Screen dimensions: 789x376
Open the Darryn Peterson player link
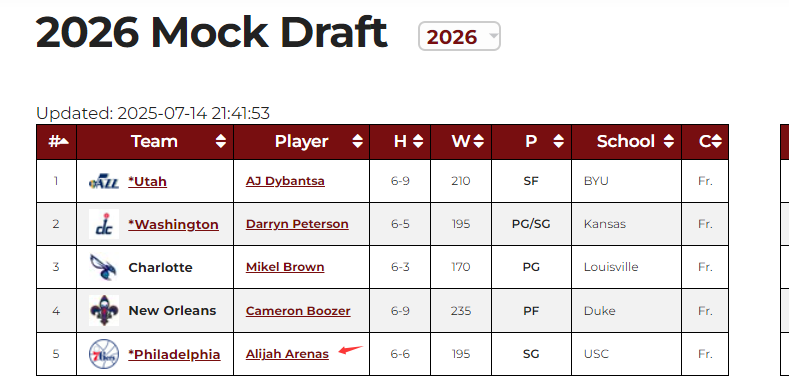point(297,224)
